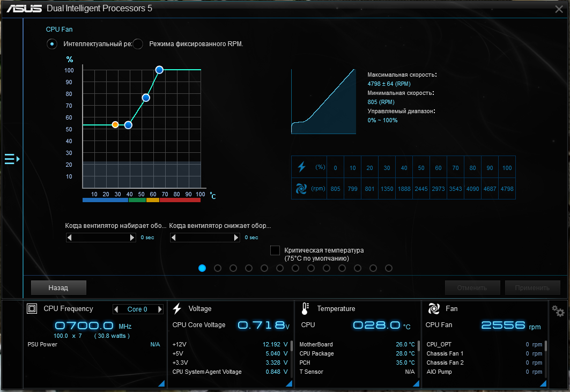Image resolution: width=570 pixels, height=392 pixels.
Task: Click the Voltage lightning bolt icon
Action: (177, 308)
